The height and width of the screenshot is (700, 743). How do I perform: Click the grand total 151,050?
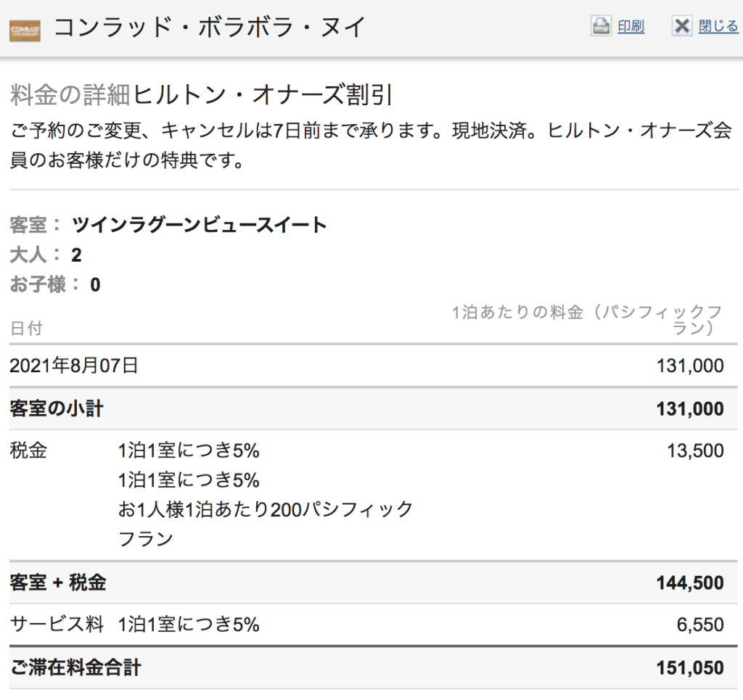point(690,668)
